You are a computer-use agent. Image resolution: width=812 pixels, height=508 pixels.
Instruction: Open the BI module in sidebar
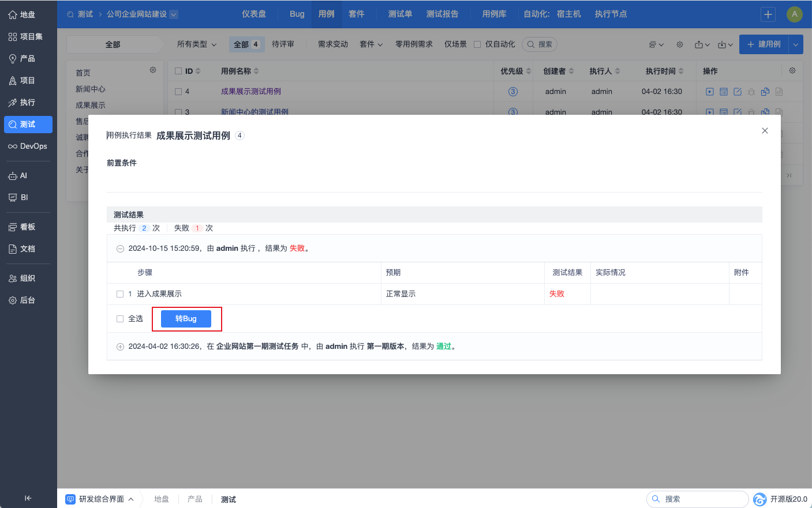13,198
